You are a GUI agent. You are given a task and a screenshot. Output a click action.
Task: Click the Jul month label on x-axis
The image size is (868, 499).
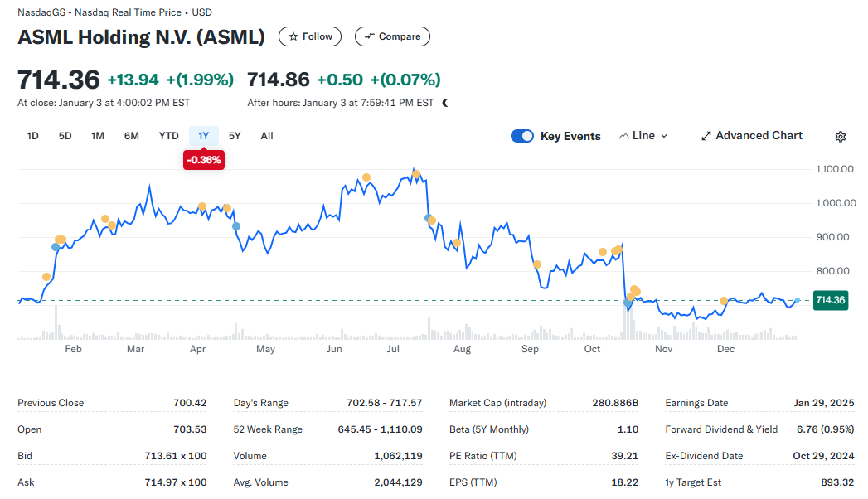click(393, 349)
